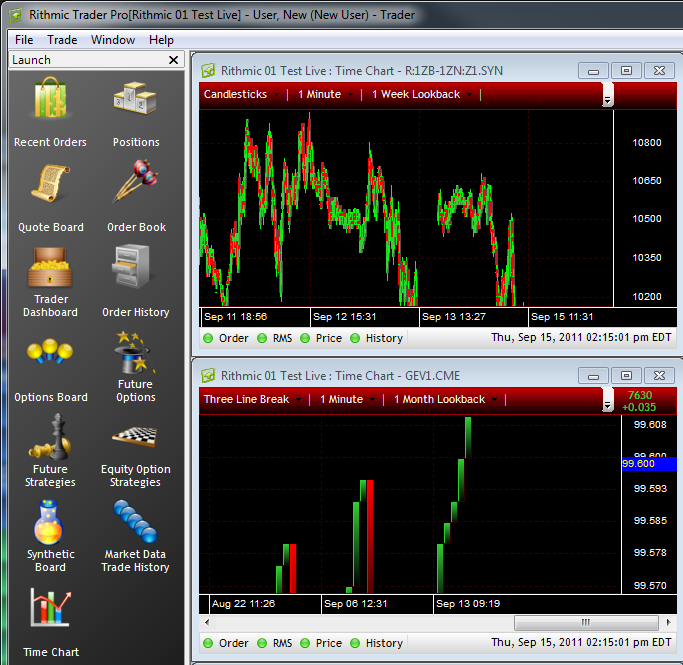
Task: Click the left scroll arrow in the GEV1.CME chart
Action: click(x=207, y=622)
